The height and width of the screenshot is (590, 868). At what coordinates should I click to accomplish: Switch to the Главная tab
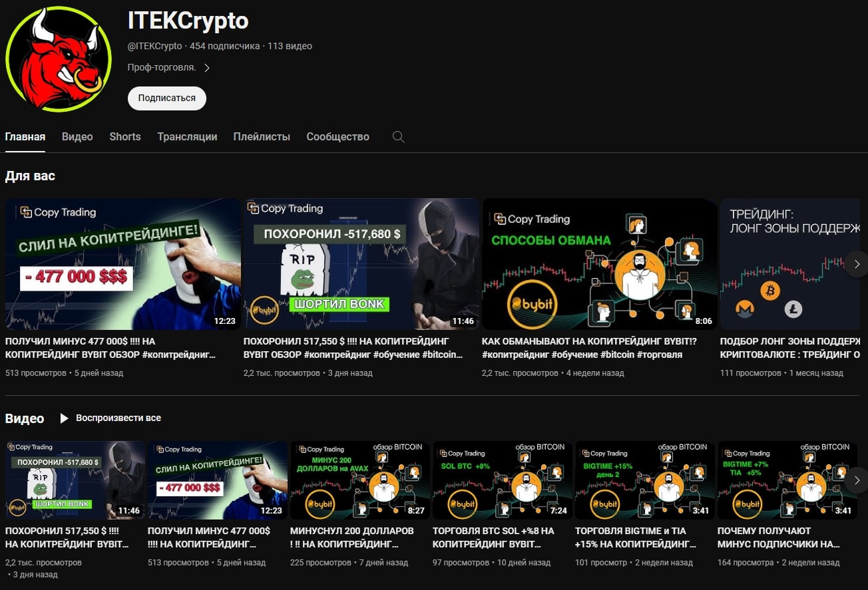pyautogui.click(x=25, y=136)
